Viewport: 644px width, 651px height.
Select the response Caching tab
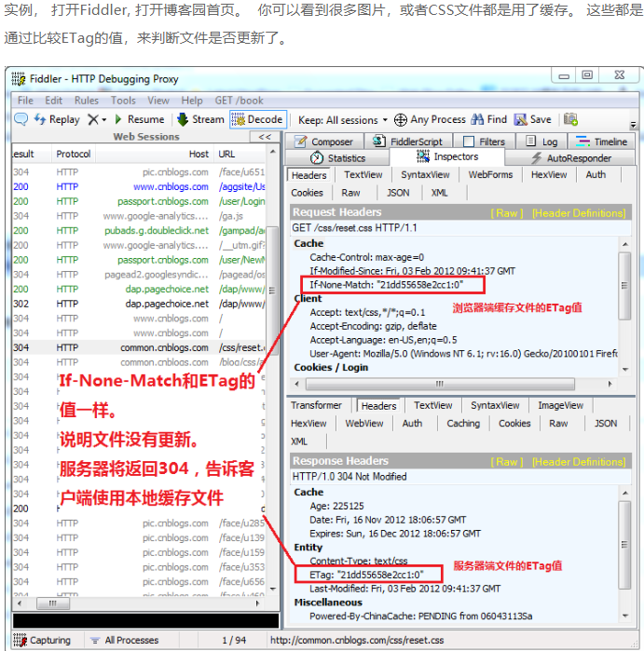[x=463, y=424]
